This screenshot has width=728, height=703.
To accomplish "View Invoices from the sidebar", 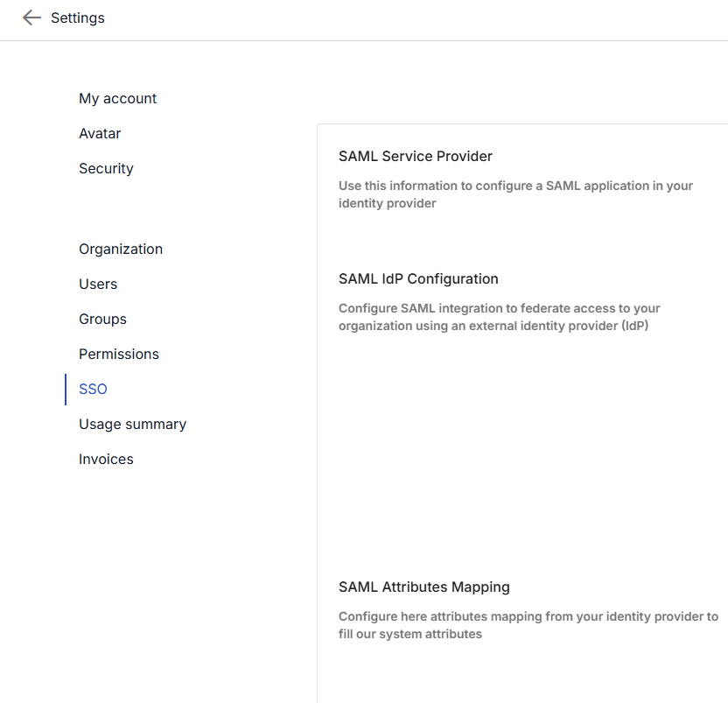I will pyautogui.click(x=106, y=460).
